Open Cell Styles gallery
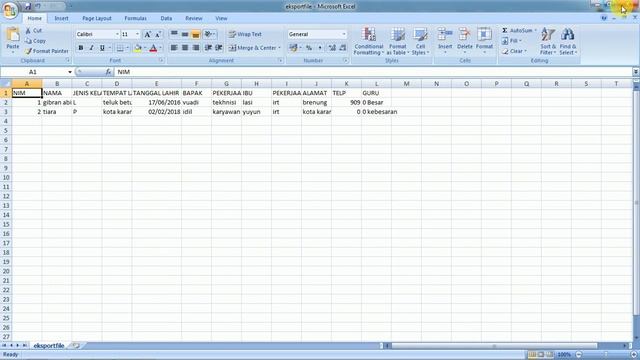Image resolution: width=640 pixels, height=360 pixels. point(420,41)
